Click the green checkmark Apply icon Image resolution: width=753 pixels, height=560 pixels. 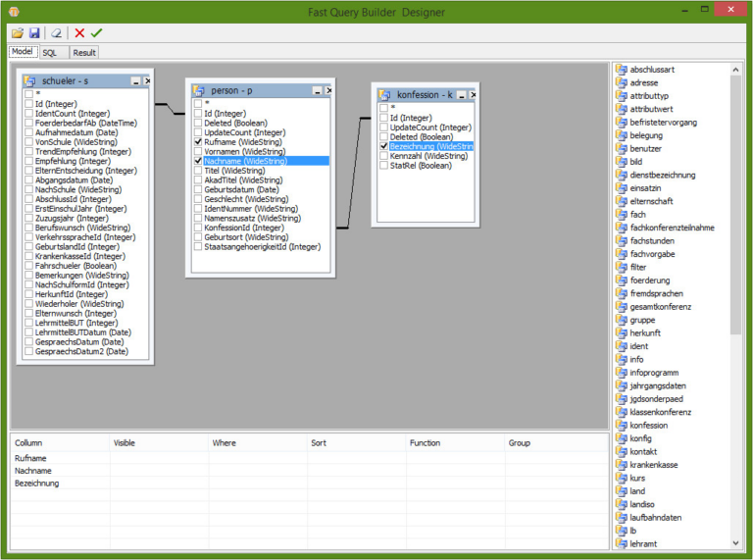[96, 33]
